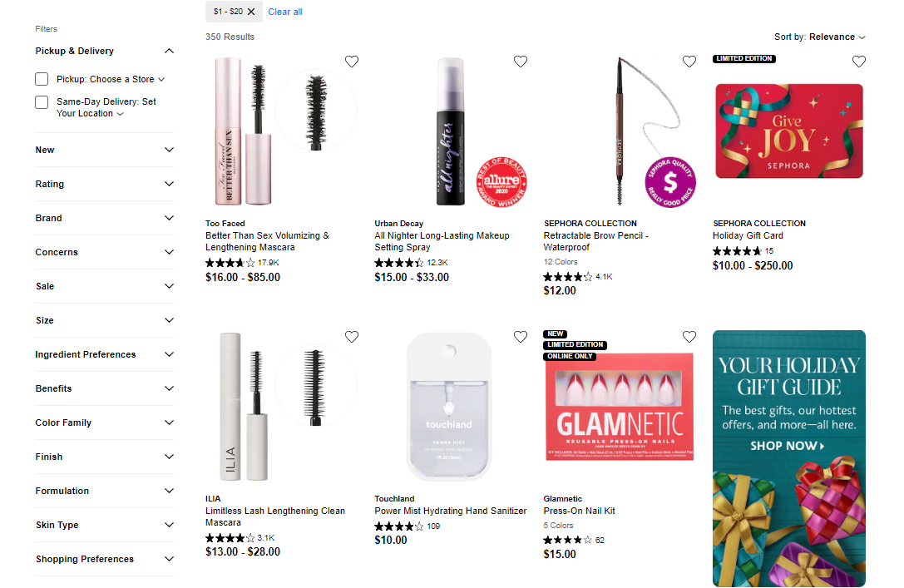Open the Touchland hand sanitizer product image
This screenshot has height=588, width=904.
coord(450,408)
